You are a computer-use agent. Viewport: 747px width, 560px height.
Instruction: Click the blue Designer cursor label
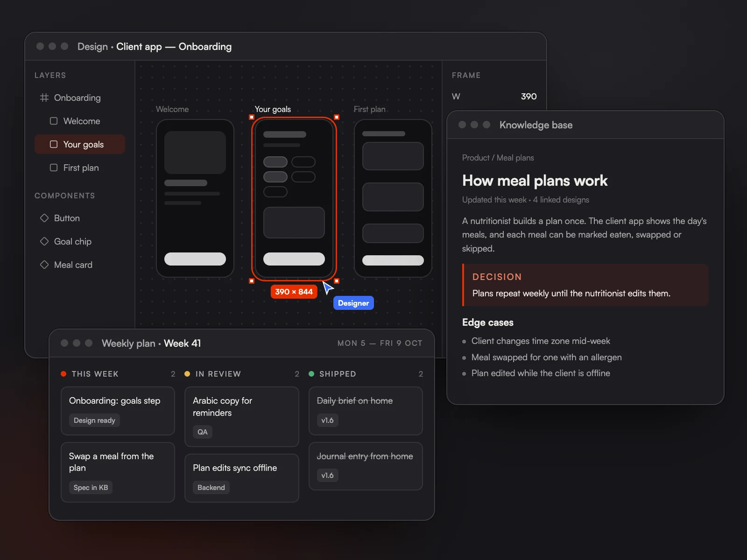pyautogui.click(x=353, y=303)
